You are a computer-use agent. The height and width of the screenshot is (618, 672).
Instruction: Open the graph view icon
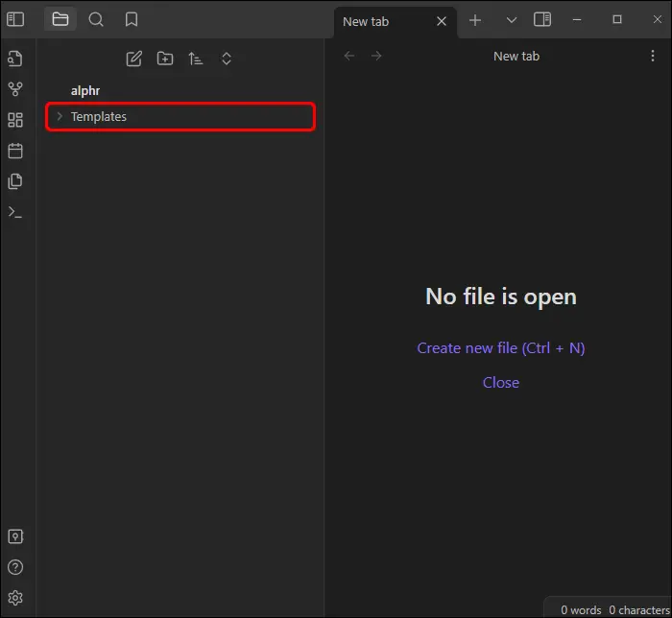click(15, 89)
